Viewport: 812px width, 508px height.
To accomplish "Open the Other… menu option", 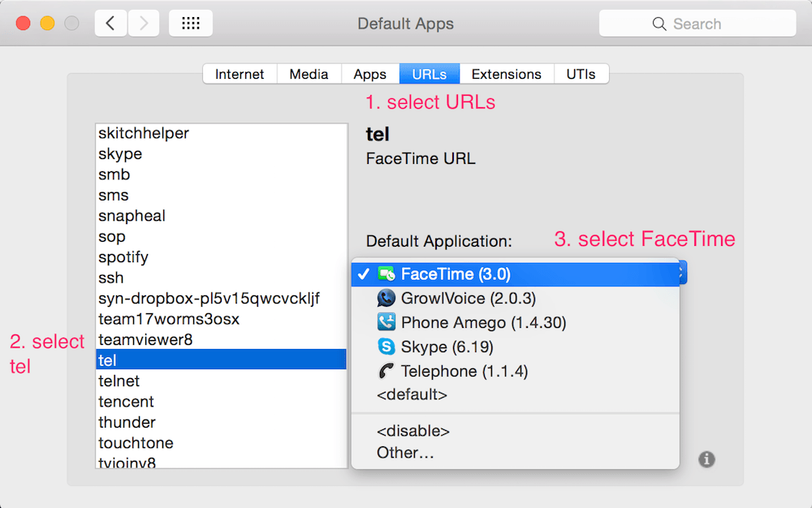I will (x=516, y=453).
